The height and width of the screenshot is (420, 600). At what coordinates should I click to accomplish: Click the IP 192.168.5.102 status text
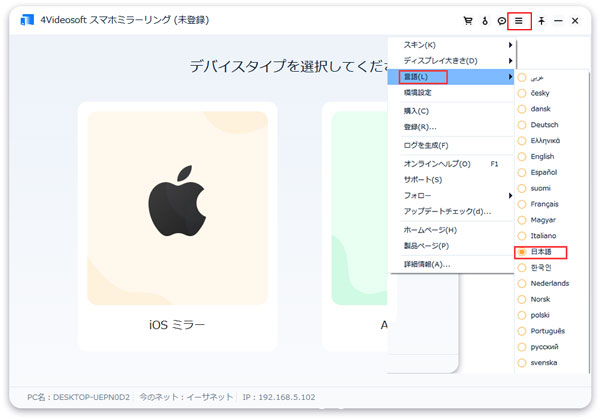279,397
